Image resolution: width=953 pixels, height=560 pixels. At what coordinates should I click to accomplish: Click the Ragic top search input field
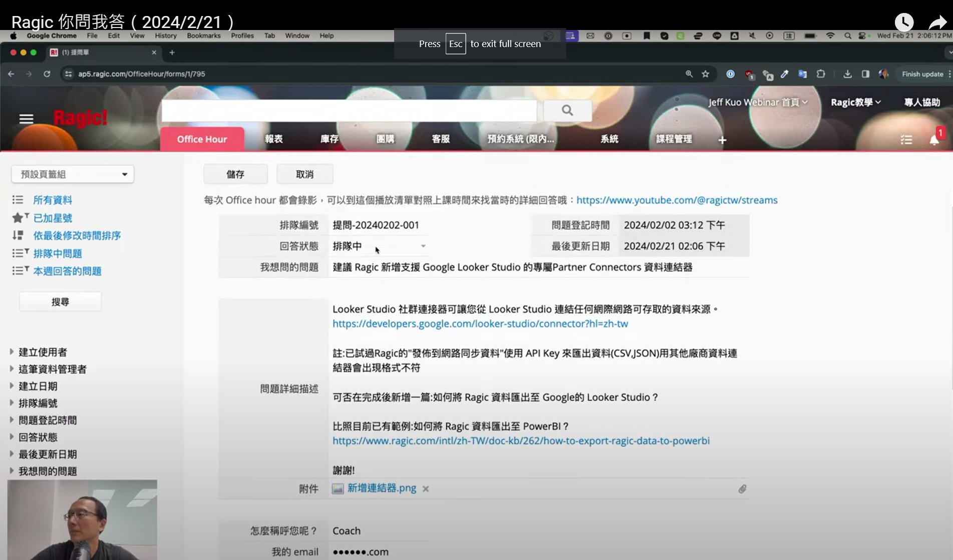pos(349,110)
